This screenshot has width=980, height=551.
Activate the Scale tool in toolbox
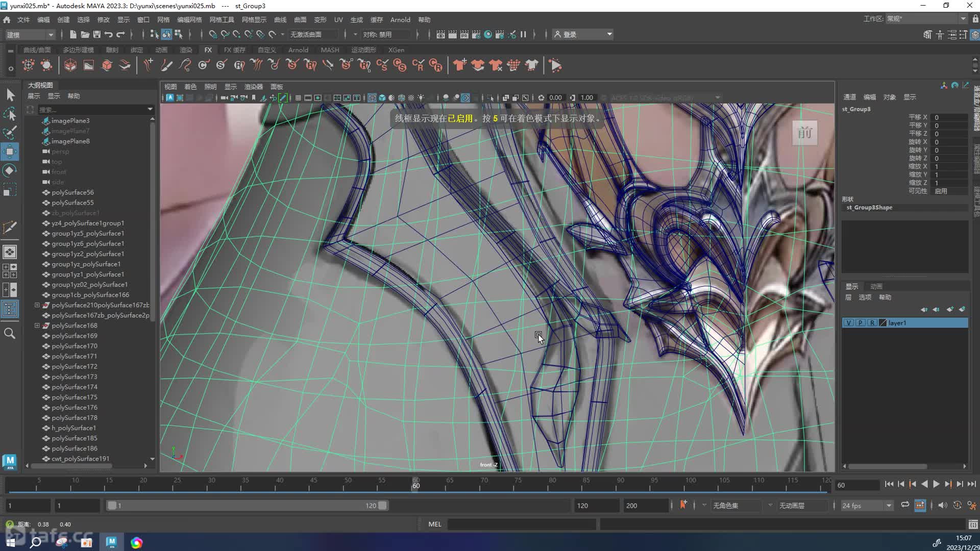click(10, 189)
